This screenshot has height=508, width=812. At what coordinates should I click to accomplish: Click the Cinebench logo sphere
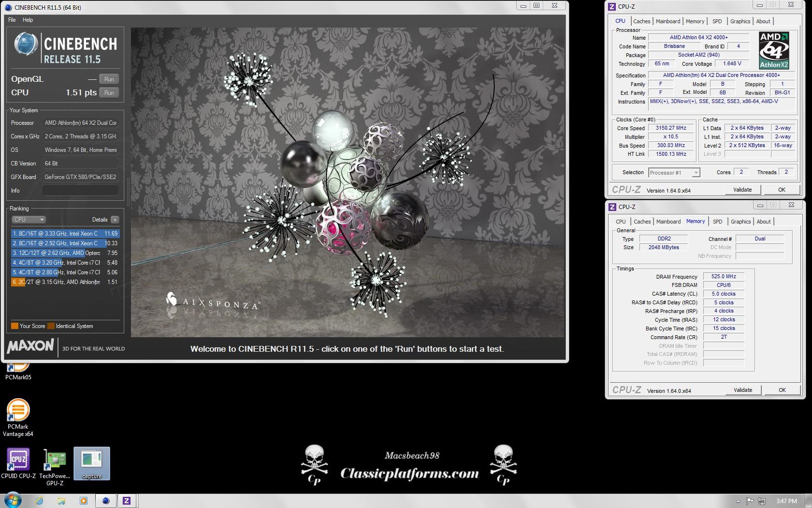pos(26,44)
